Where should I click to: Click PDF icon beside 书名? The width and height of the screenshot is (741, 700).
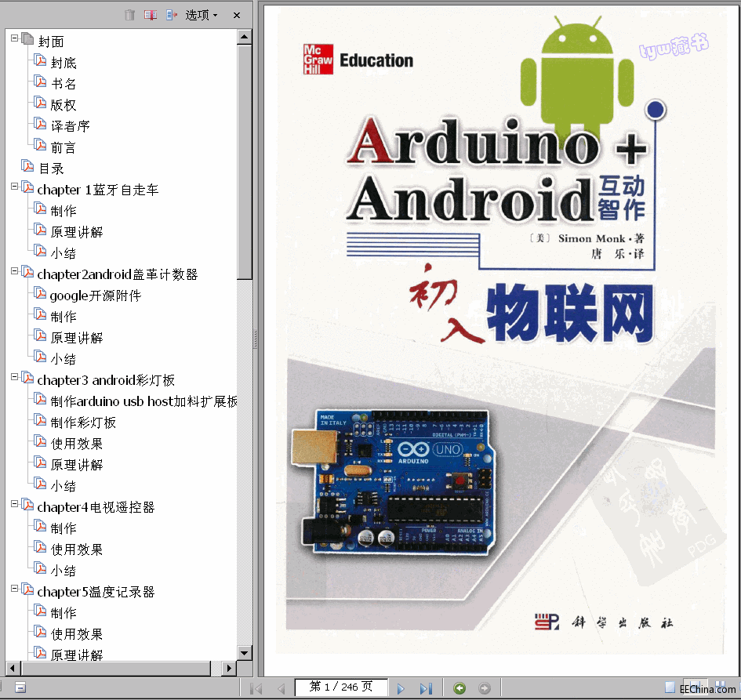point(41,82)
